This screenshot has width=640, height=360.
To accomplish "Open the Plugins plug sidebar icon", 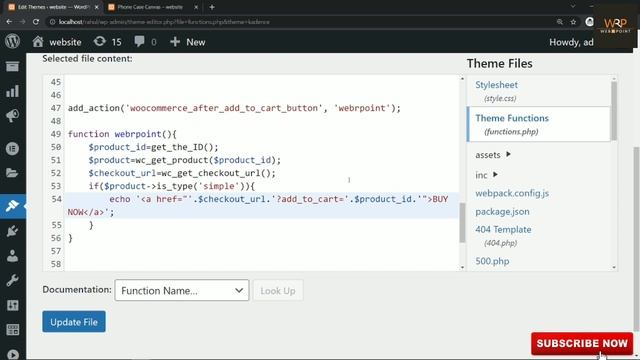I will (12, 231).
